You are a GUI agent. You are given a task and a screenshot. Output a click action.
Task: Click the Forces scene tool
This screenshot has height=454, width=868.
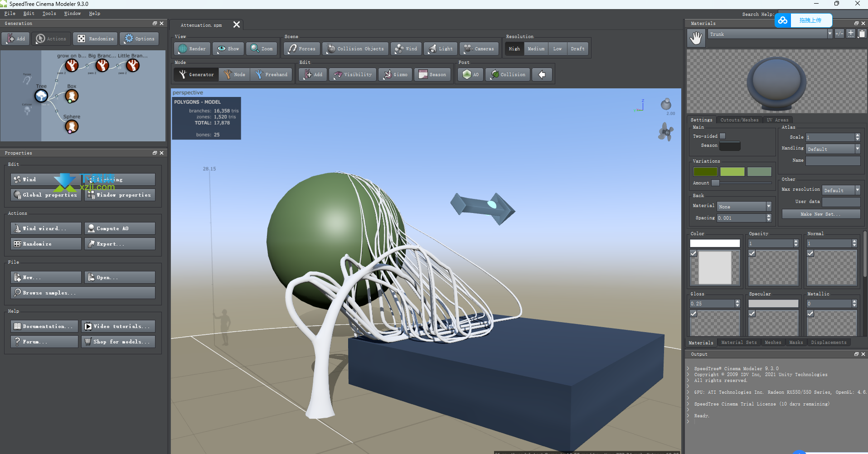(302, 48)
